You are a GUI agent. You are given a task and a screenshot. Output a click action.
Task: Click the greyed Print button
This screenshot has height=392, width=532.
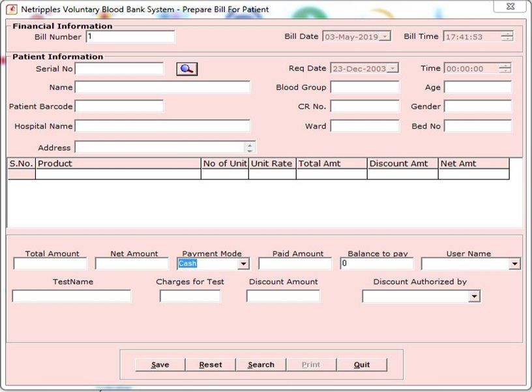click(311, 365)
